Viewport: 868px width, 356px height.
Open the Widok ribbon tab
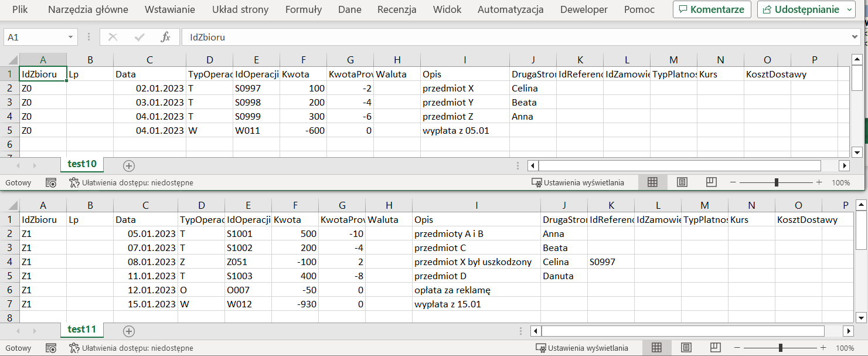(x=447, y=9)
